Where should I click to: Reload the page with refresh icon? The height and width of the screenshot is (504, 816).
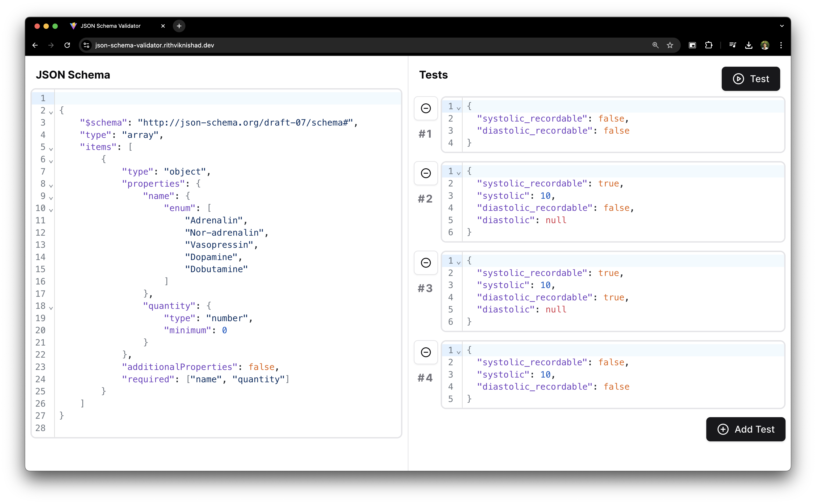(x=67, y=45)
